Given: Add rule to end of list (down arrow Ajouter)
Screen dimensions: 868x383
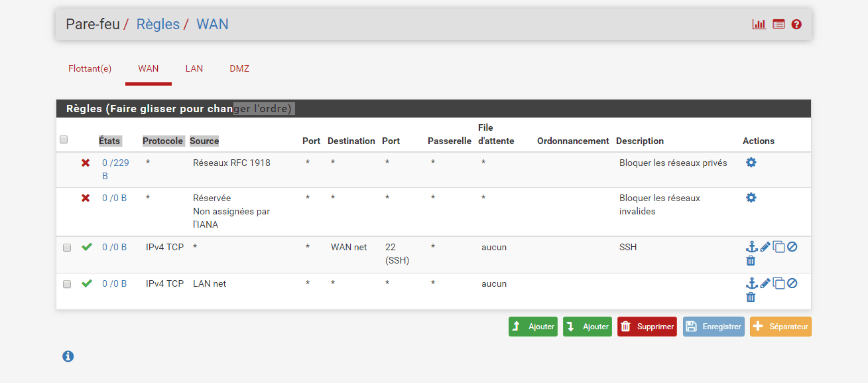Looking at the screenshot, I should click(588, 327).
